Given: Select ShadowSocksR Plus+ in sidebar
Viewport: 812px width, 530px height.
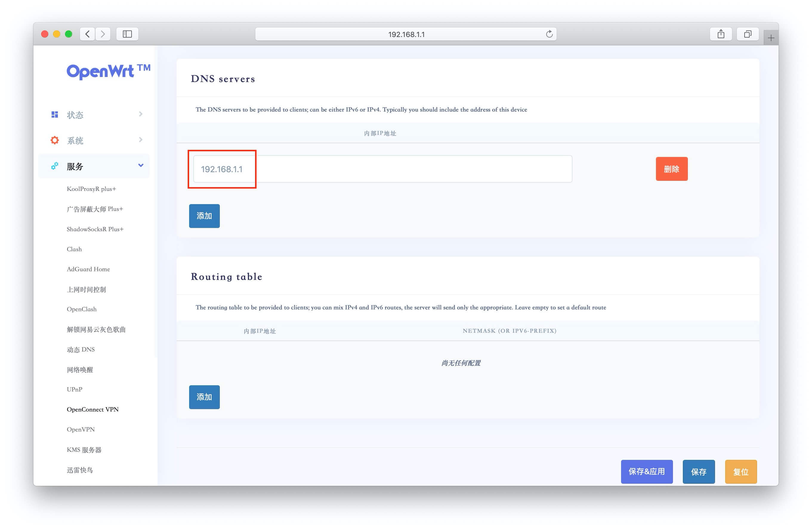Looking at the screenshot, I should pyautogui.click(x=95, y=229).
